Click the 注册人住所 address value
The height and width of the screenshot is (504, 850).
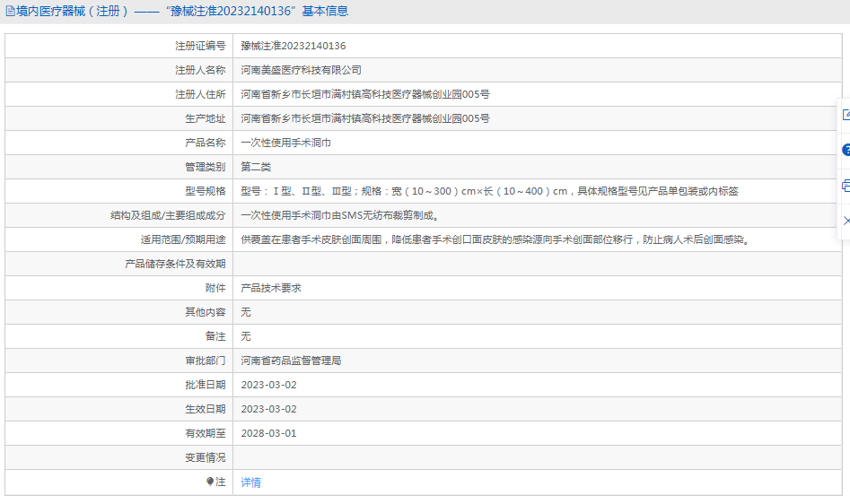(x=365, y=94)
